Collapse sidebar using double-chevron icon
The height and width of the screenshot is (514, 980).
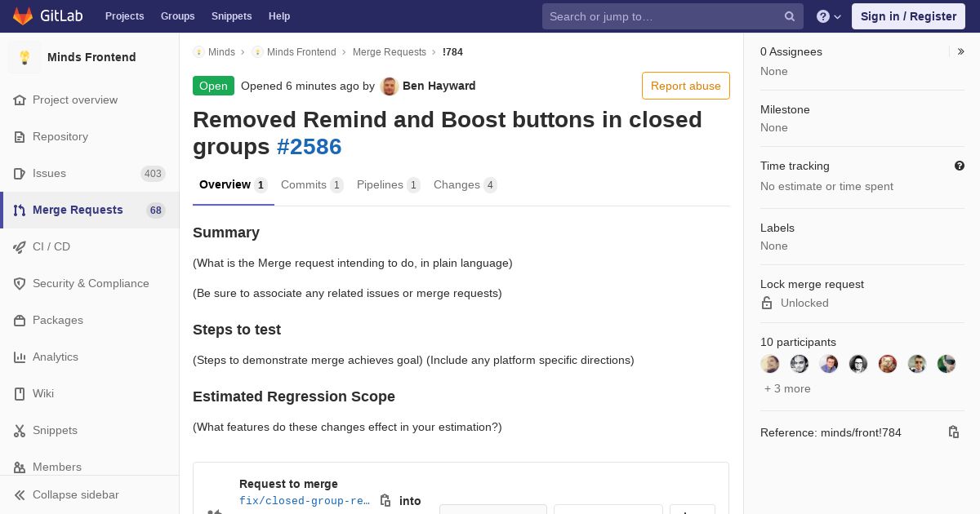coord(20,494)
